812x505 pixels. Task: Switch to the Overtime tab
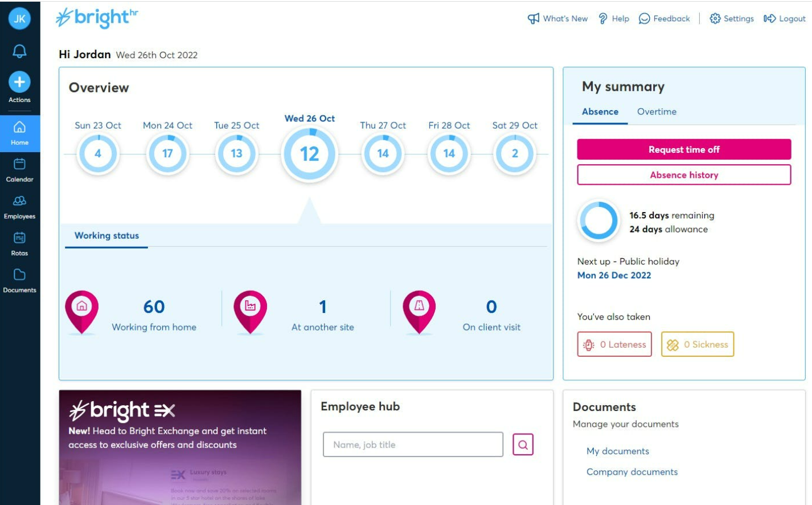657,112
